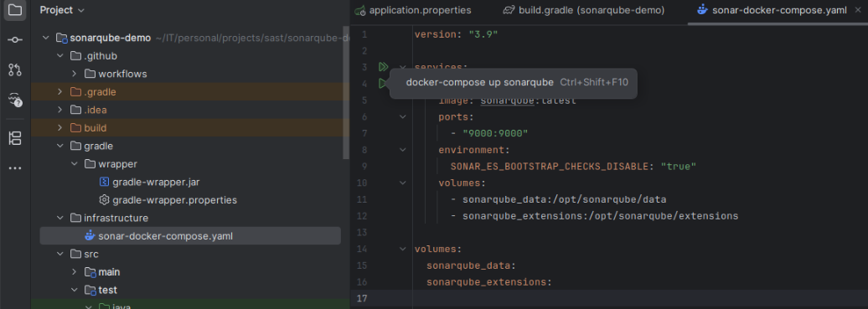Fold the volumes block at line 10

pos(403,183)
